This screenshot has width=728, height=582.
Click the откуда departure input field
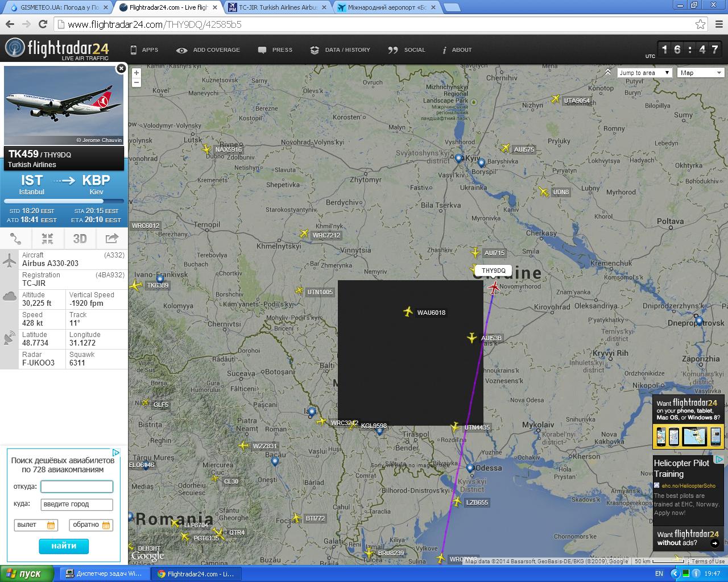(77, 487)
